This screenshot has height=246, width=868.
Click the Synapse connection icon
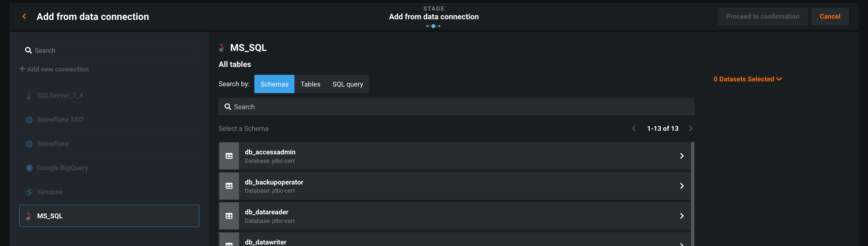click(29, 192)
